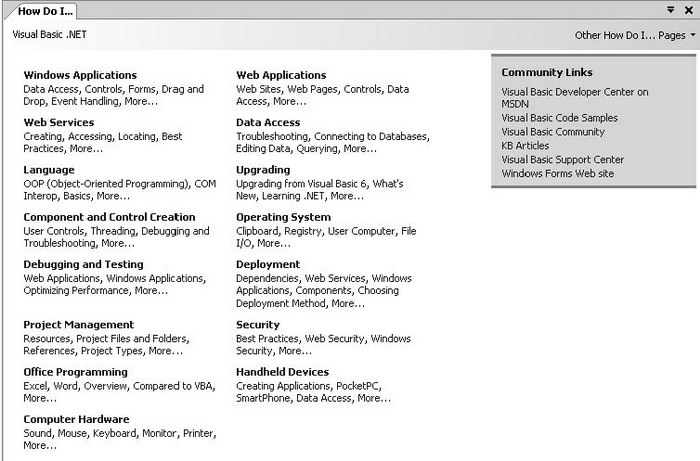700x461 pixels.
Task: Open the Web Applications heading
Action: pyautogui.click(x=281, y=75)
